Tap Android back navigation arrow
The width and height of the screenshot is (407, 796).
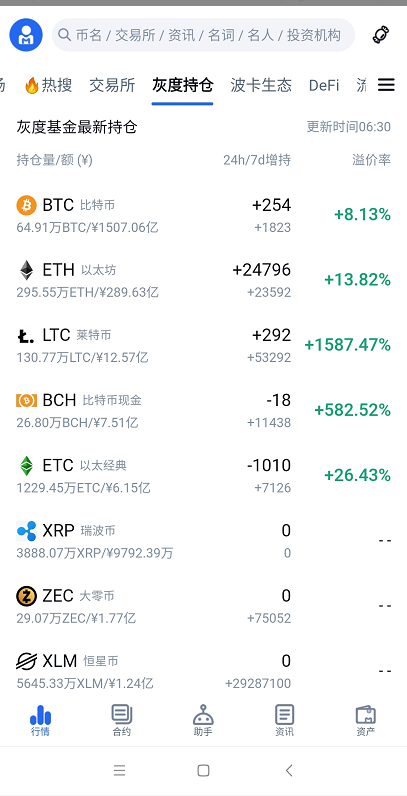(289, 770)
